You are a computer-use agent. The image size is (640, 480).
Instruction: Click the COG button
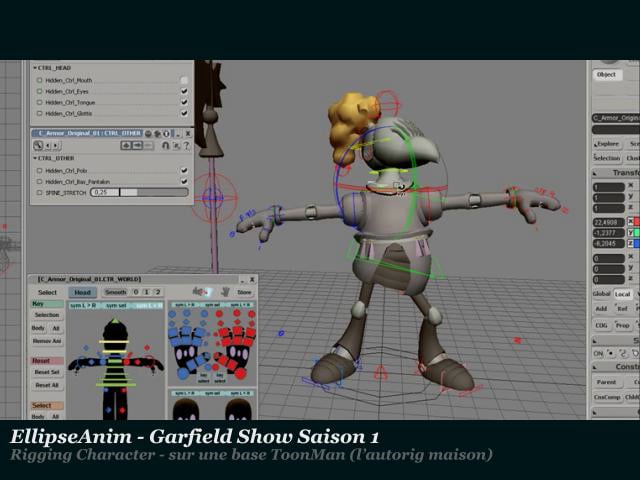(x=601, y=325)
